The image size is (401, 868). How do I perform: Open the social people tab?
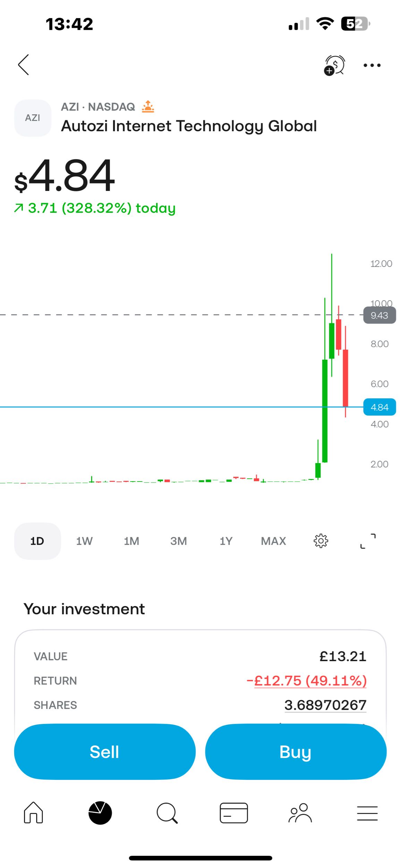[x=300, y=812]
